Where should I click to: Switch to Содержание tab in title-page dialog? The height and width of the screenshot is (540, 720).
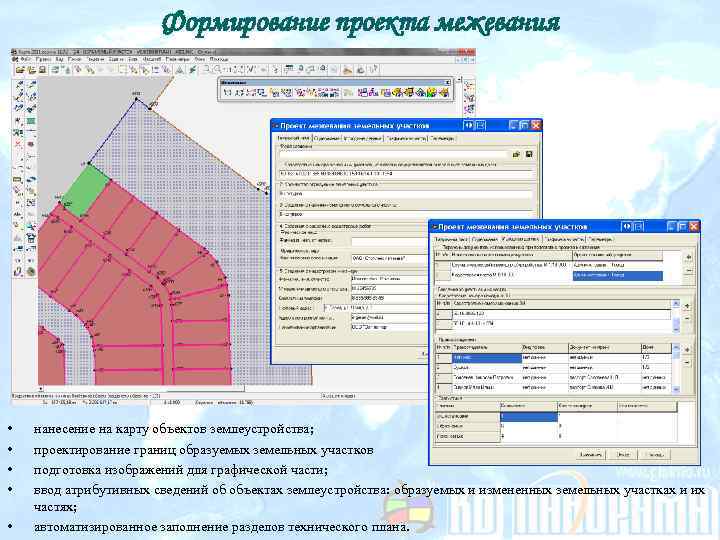point(327,138)
